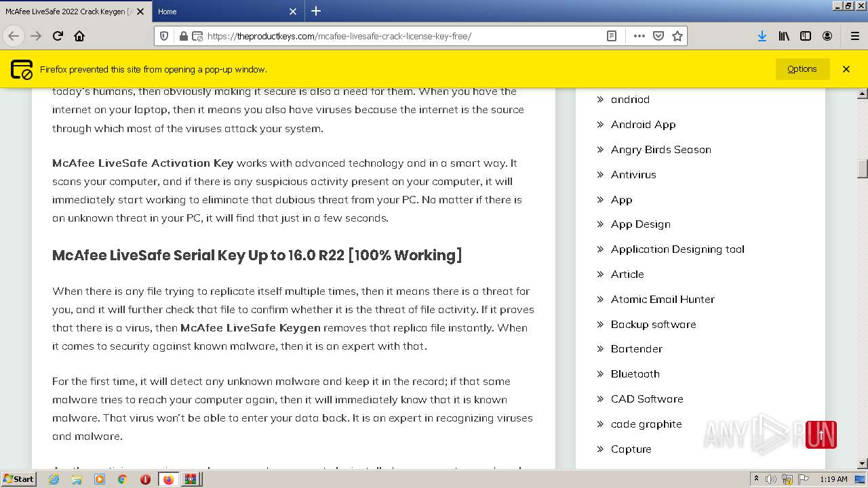The height and width of the screenshot is (488, 868).
Task: Close the McAfee LiveSafe tab
Action: 140,12
